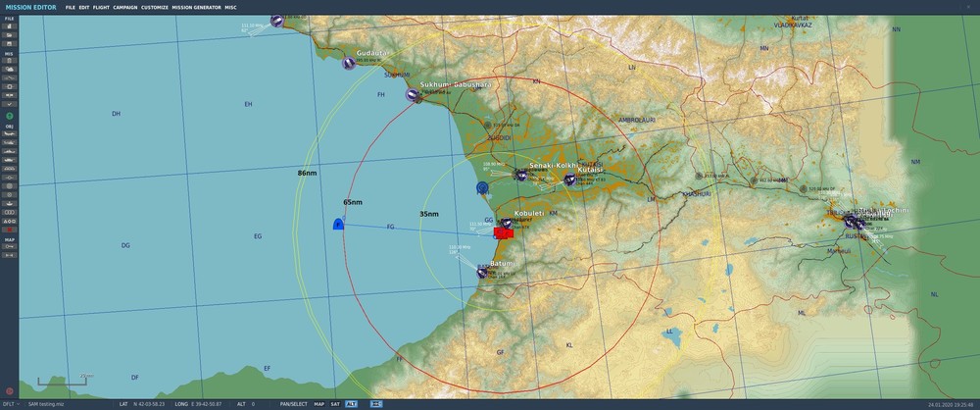Viewport: 980px width, 410px height.
Task: Create new mission via top sidebar icon
Action: point(10,26)
